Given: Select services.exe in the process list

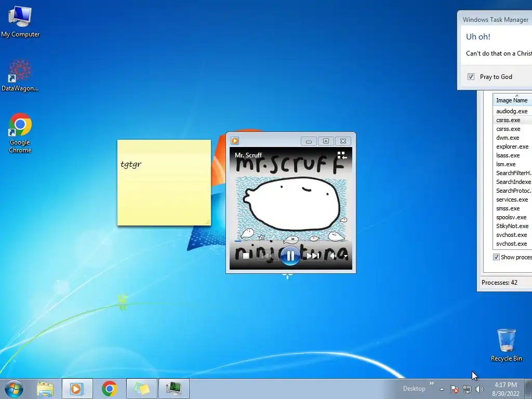Looking at the screenshot, I should [512, 199].
